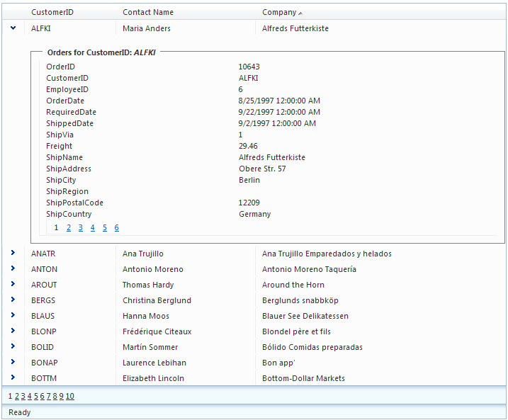Sort by the Contact Name column header

click(x=148, y=12)
